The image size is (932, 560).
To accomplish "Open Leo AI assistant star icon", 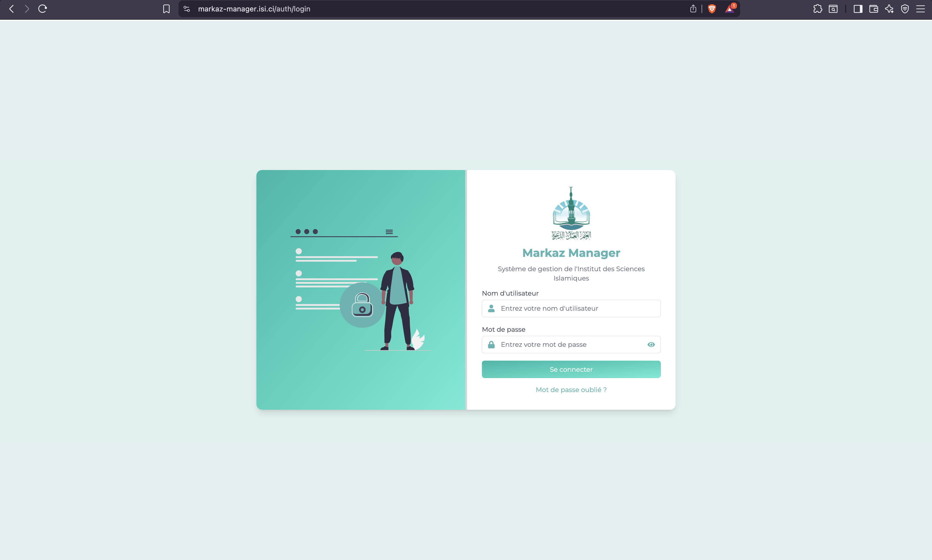I will point(889,9).
